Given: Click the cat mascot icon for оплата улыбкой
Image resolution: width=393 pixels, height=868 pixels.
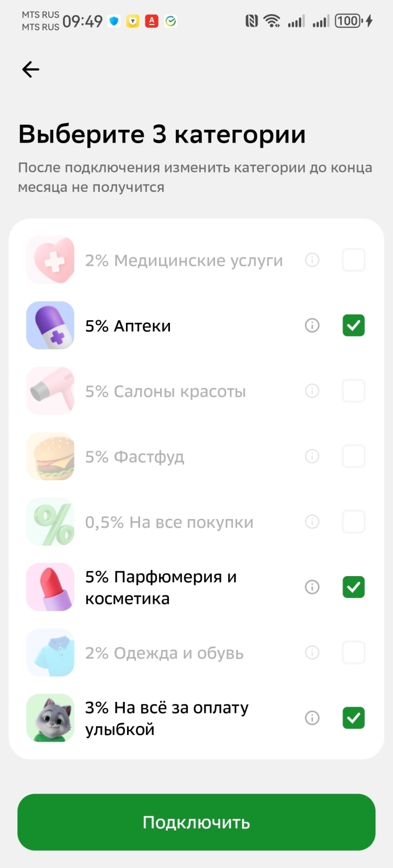Looking at the screenshot, I should coord(50,718).
